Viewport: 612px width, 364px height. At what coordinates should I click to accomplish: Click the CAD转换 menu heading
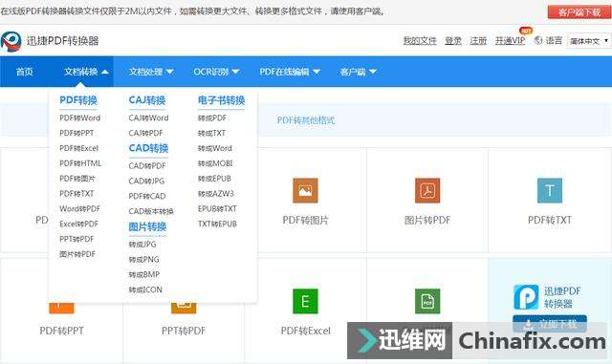click(x=148, y=148)
